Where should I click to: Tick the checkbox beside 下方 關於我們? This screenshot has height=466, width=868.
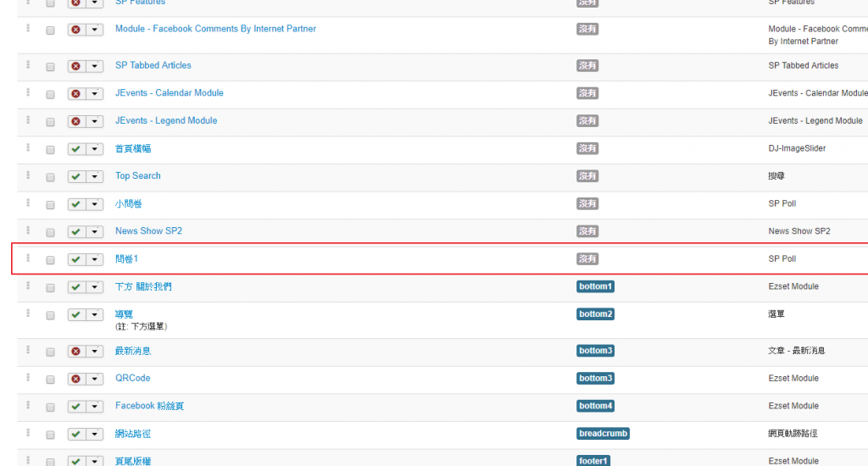[x=50, y=288]
